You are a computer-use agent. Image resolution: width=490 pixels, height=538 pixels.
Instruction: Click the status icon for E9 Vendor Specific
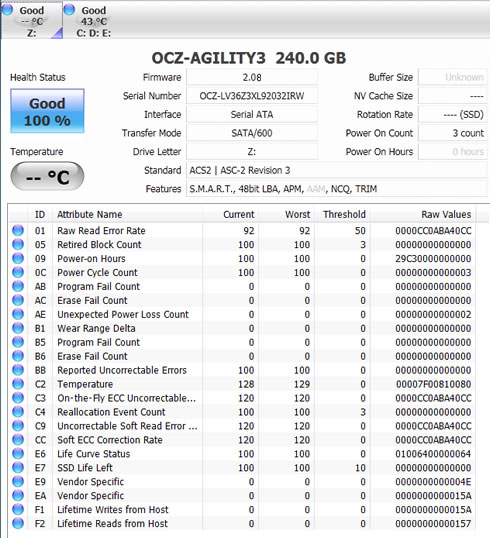coord(18,481)
